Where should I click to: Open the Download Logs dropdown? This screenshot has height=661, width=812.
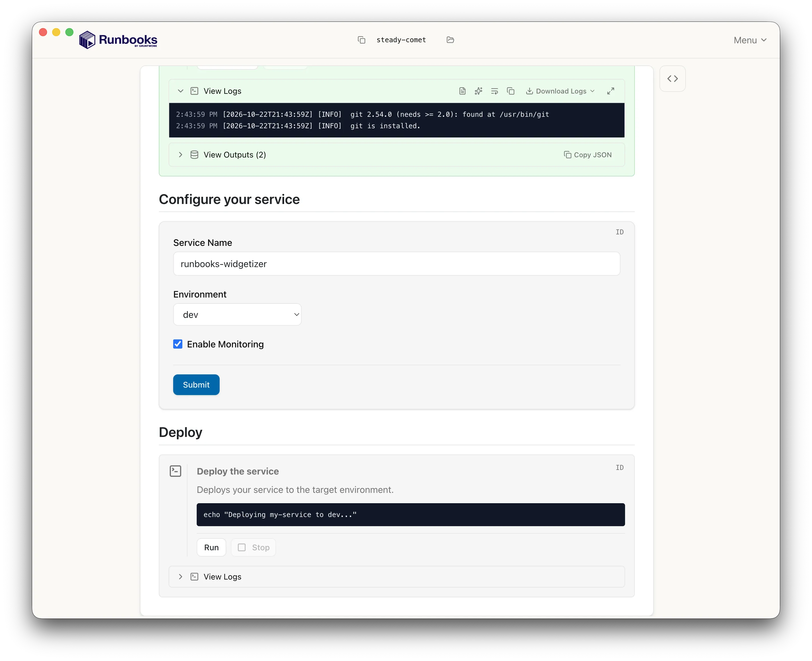pos(560,91)
